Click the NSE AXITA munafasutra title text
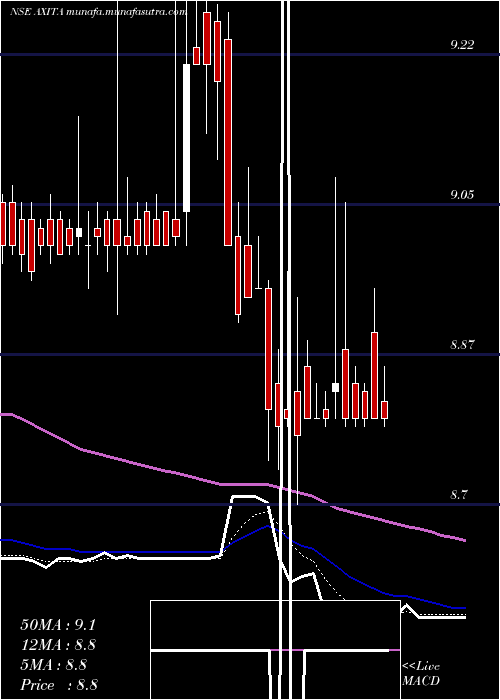The image size is (500, 700). tap(98, 12)
